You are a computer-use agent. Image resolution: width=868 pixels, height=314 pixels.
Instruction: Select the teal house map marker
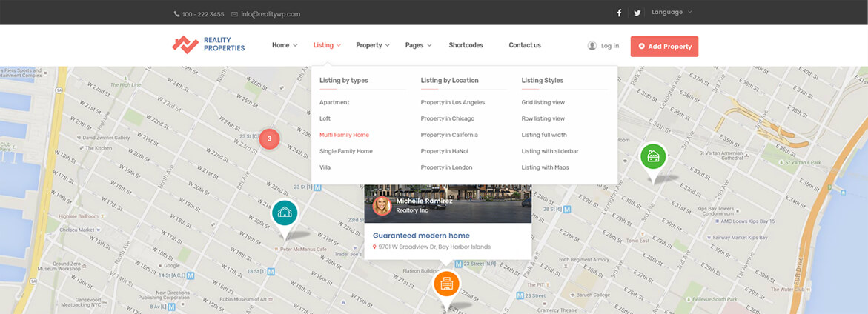coord(284,213)
